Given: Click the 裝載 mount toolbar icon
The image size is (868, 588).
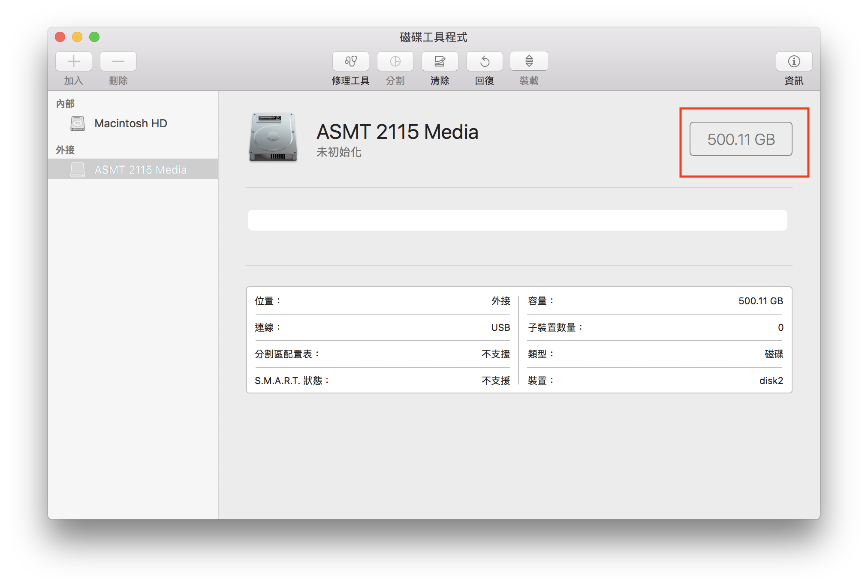Looking at the screenshot, I should [x=529, y=61].
